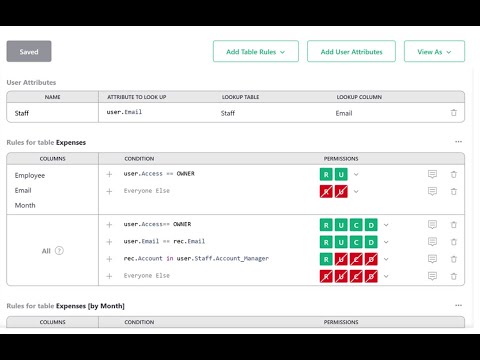480x360 pixels.
Task: Add memo to user.Access== OWNER All rule
Action: coord(432,225)
